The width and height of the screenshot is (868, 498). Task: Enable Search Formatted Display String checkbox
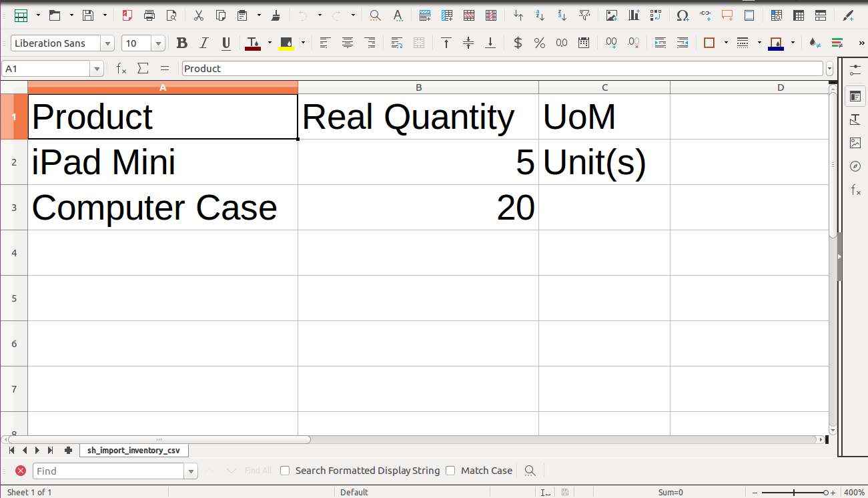[x=285, y=471]
